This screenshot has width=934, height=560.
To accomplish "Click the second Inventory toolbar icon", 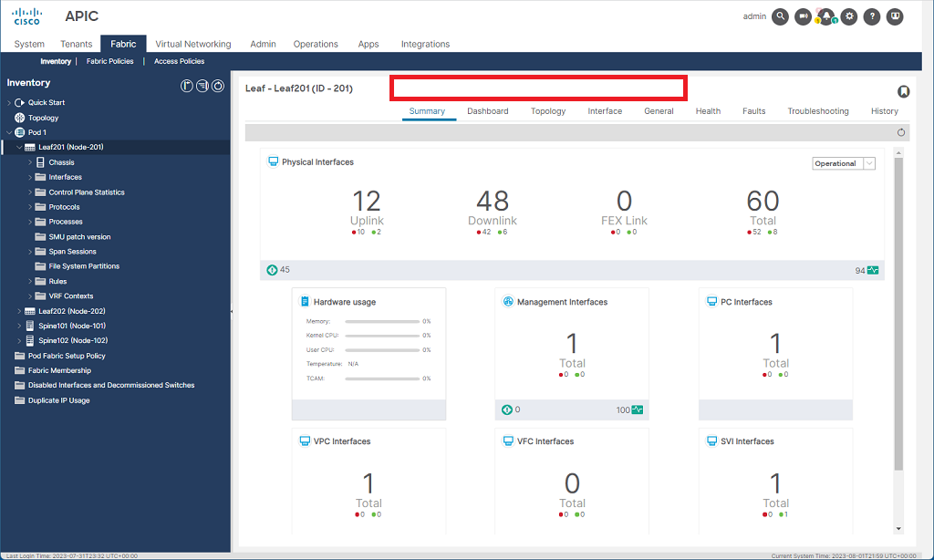I will pyautogui.click(x=202, y=86).
